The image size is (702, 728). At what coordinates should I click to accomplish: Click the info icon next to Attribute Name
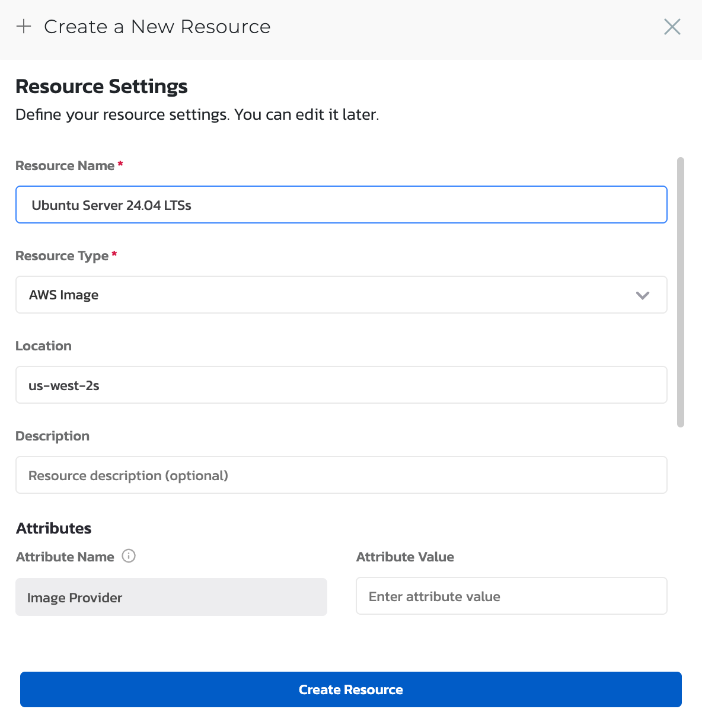click(129, 556)
